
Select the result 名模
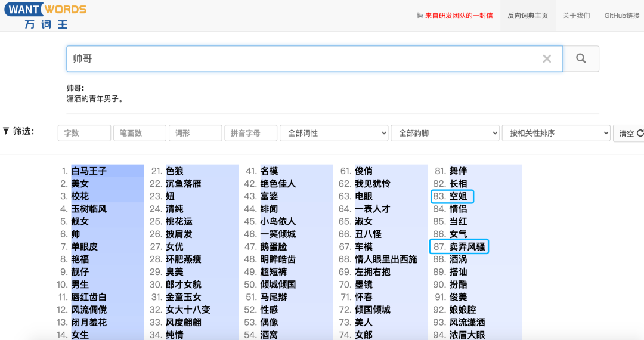tap(269, 171)
